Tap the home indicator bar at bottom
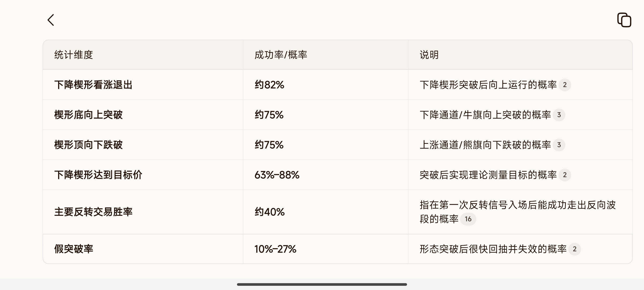Image resolution: width=644 pixels, height=290 pixels. pos(322,285)
